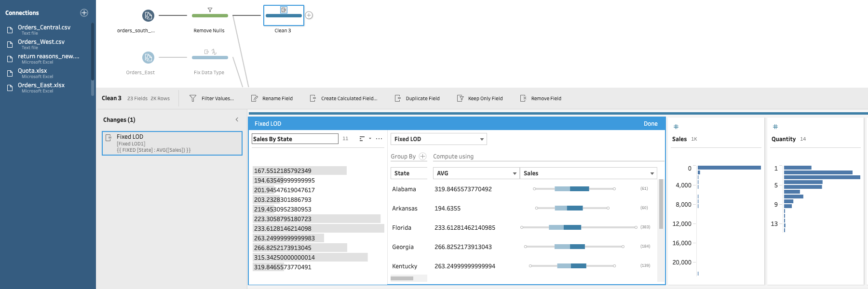
Task: Click the orders_south input step icon
Action: pos(148,16)
